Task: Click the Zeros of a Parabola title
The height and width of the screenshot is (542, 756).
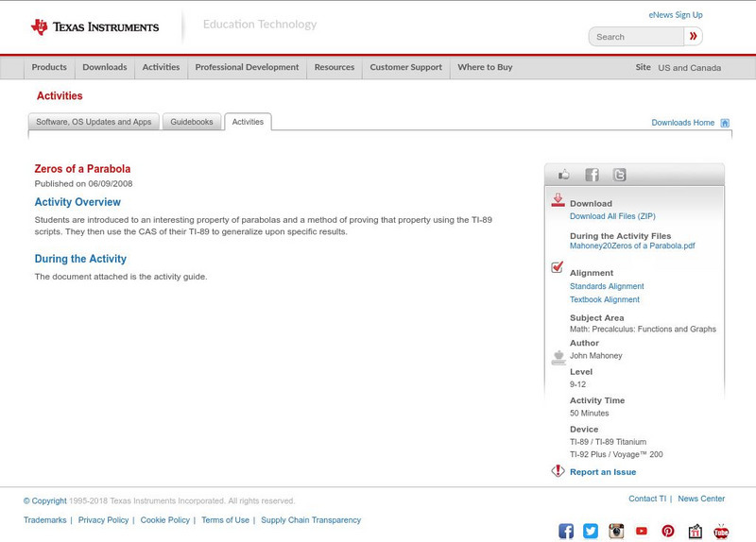Action: pos(82,169)
